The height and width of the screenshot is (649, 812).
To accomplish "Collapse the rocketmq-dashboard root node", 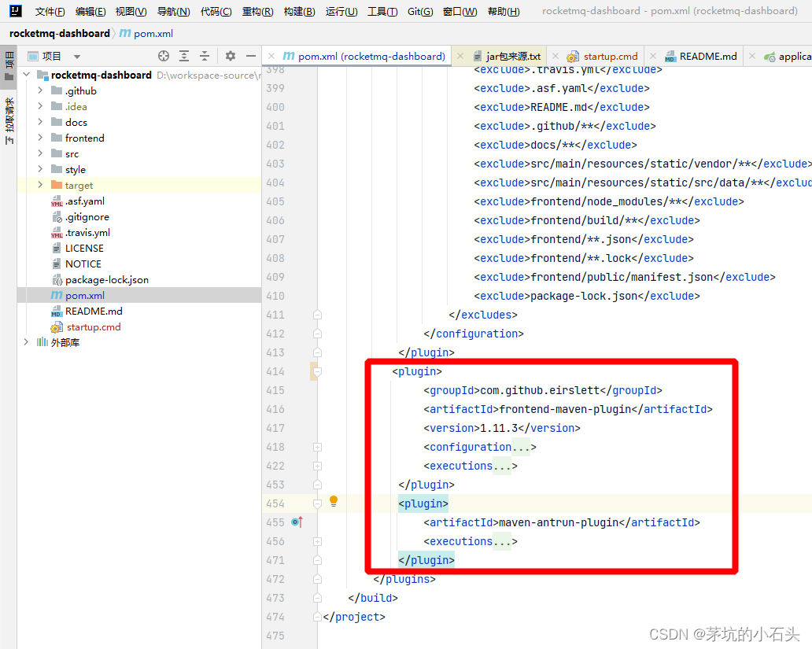I will (26, 75).
